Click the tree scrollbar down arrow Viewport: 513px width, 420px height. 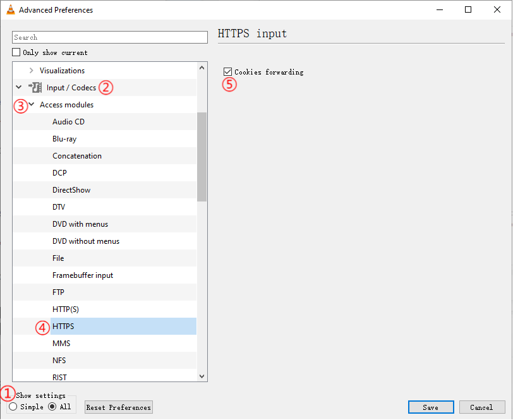pos(202,376)
